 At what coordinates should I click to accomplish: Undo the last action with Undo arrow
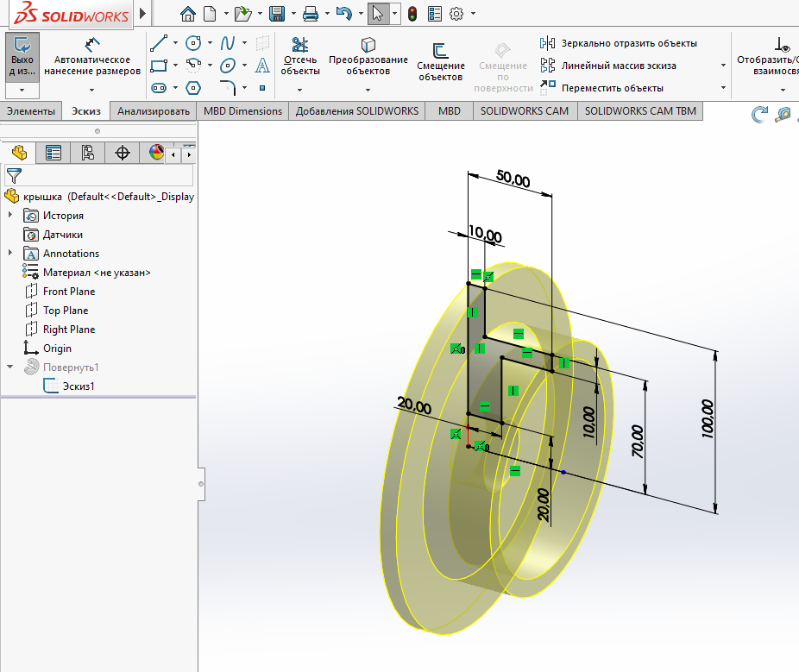344,14
